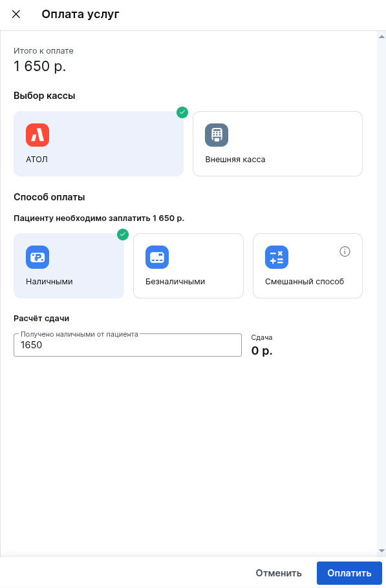
Task: Click the green checkmark on ATOL card
Action: pyautogui.click(x=182, y=112)
